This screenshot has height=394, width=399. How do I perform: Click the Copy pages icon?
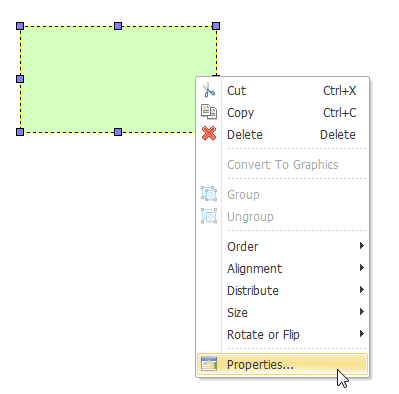209,112
